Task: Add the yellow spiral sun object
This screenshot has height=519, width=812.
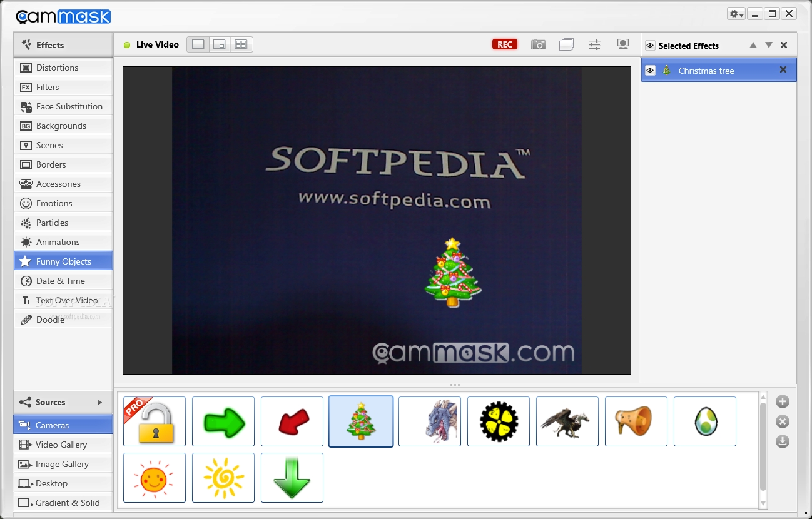Action: [223, 478]
